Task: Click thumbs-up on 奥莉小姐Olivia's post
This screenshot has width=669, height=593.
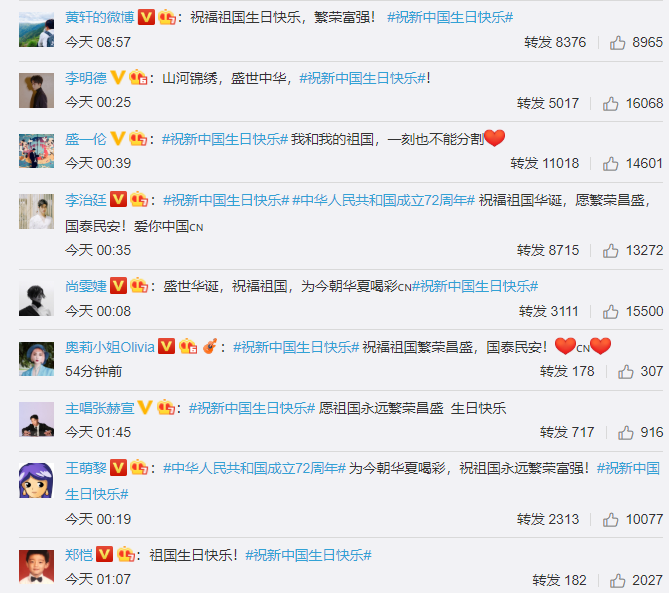Action: 626,372
